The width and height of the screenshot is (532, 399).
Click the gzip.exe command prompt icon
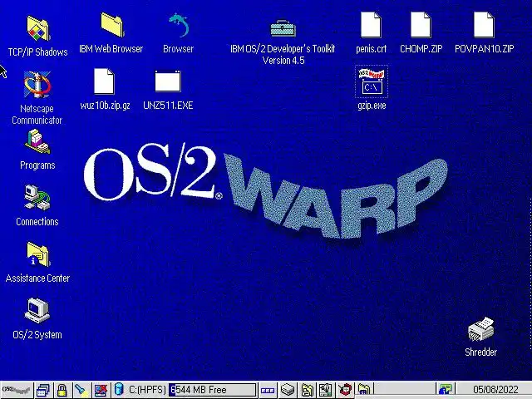click(x=372, y=81)
